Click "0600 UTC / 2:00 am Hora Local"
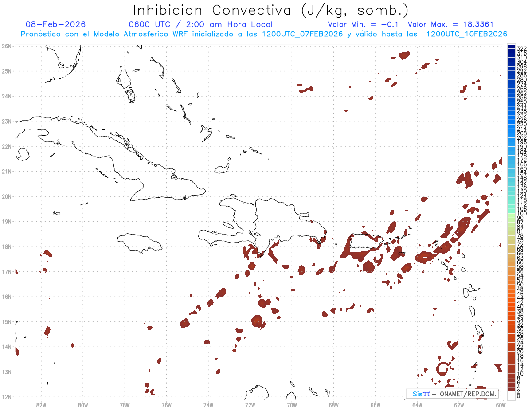Image resolution: width=532 pixels, height=411 pixels. pos(200,24)
